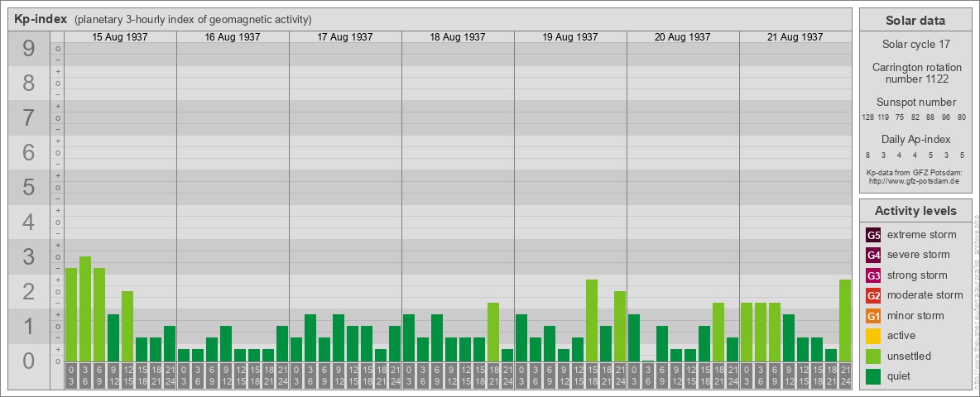Click the 'moderate storm' legend label
Screen dimensions: 980x397
925,295
